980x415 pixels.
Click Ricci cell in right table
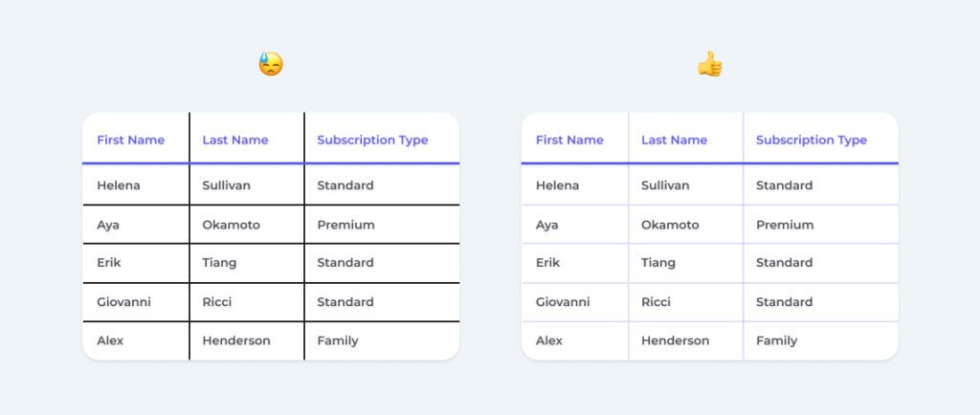(656, 302)
